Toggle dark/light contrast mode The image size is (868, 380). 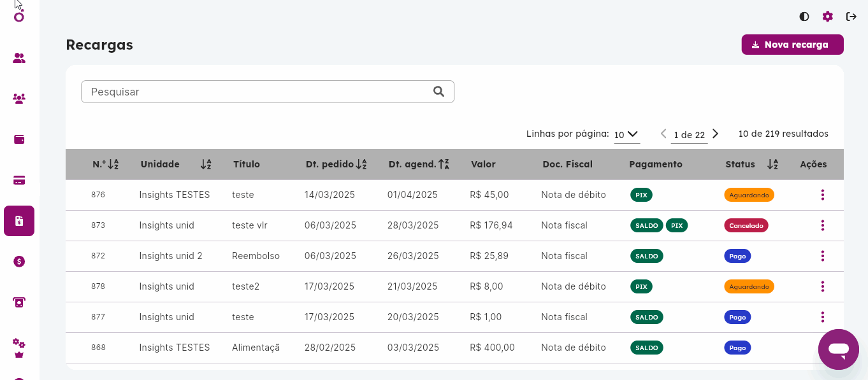(804, 17)
